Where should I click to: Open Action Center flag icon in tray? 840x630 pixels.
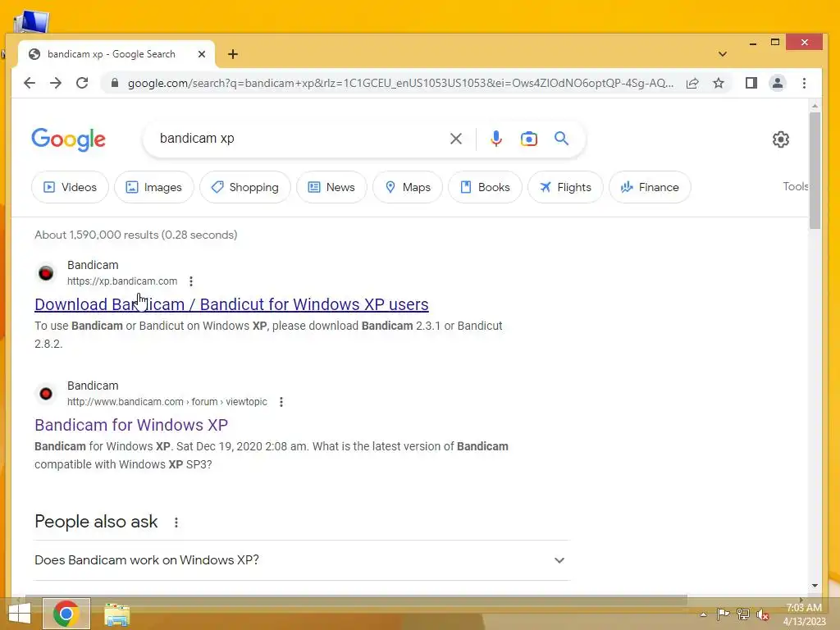coord(723,614)
